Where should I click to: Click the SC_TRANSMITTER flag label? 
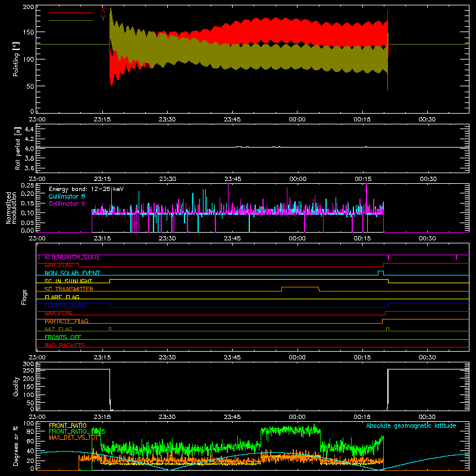click(68, 289)
